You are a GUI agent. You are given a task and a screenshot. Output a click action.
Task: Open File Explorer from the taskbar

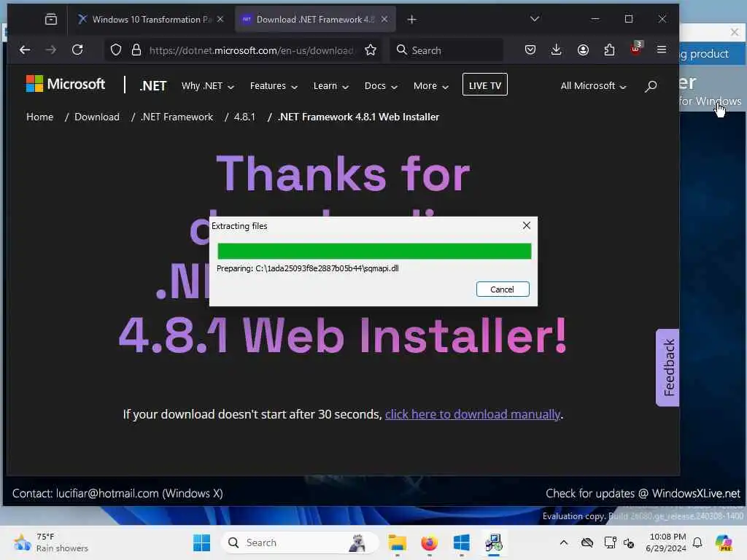397,542
